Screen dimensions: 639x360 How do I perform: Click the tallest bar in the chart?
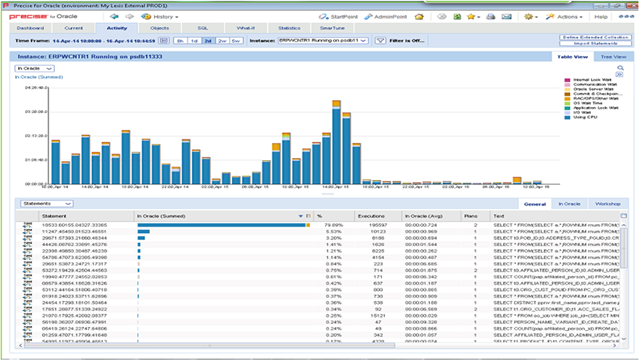[x=336, y=143]
